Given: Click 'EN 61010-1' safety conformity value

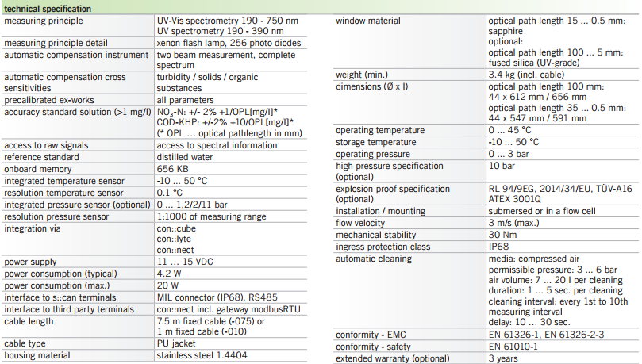Looking at the screenshot, I should click(x=513, y=347).
